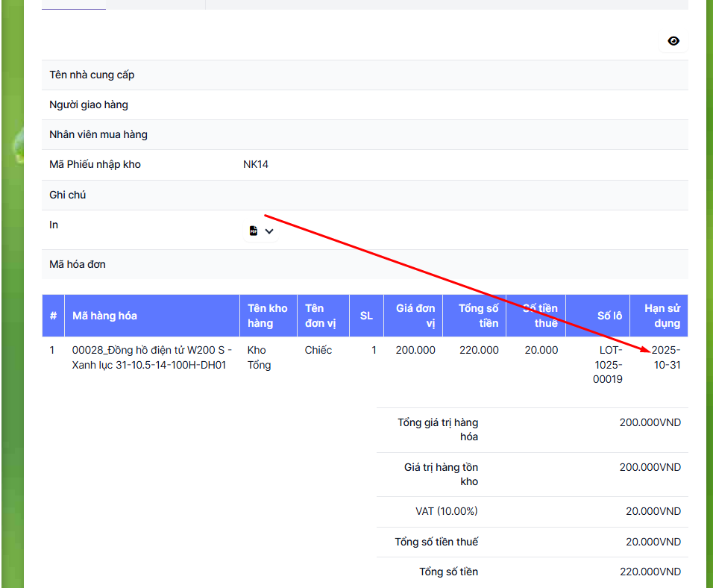Click receipt code value NK14

[256, 164]
